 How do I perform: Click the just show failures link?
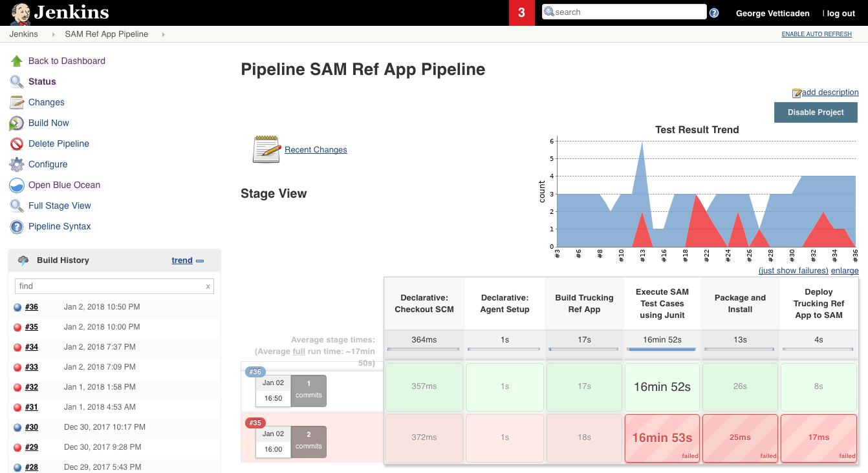(794, 271)
